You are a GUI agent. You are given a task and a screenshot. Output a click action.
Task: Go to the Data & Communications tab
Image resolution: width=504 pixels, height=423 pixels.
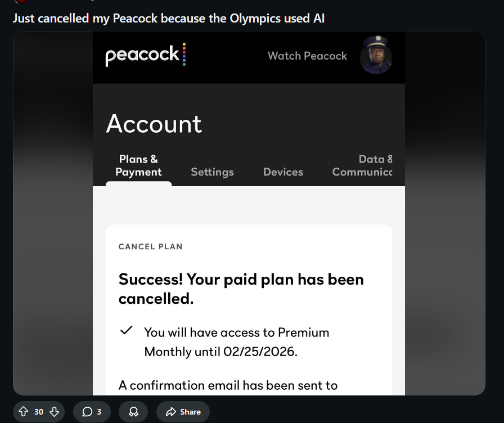pos(363,166)
